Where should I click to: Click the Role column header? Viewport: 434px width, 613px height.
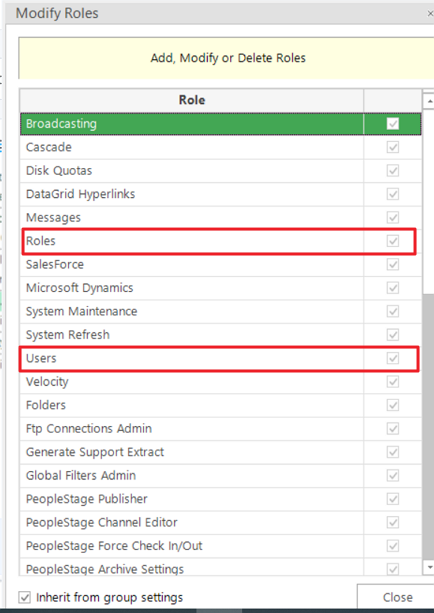pos(192,100)
